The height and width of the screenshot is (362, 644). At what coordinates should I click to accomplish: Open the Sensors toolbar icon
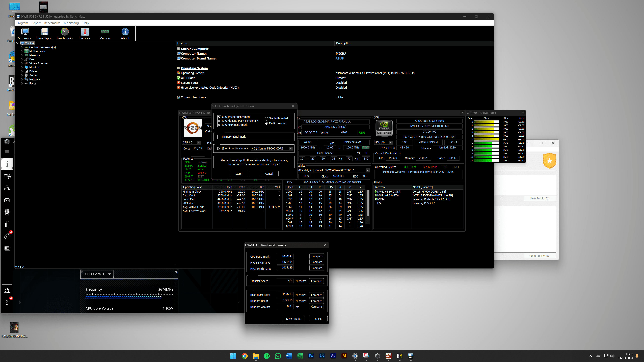[x=85, y=34]
